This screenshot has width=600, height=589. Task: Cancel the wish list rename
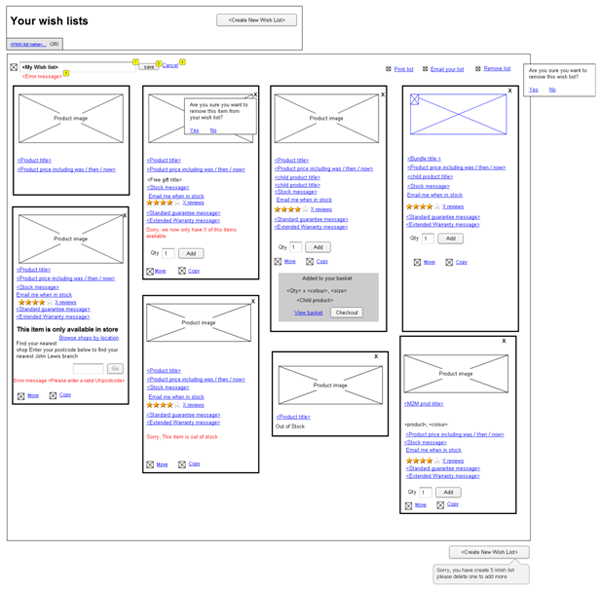click(x=170, y=65)
